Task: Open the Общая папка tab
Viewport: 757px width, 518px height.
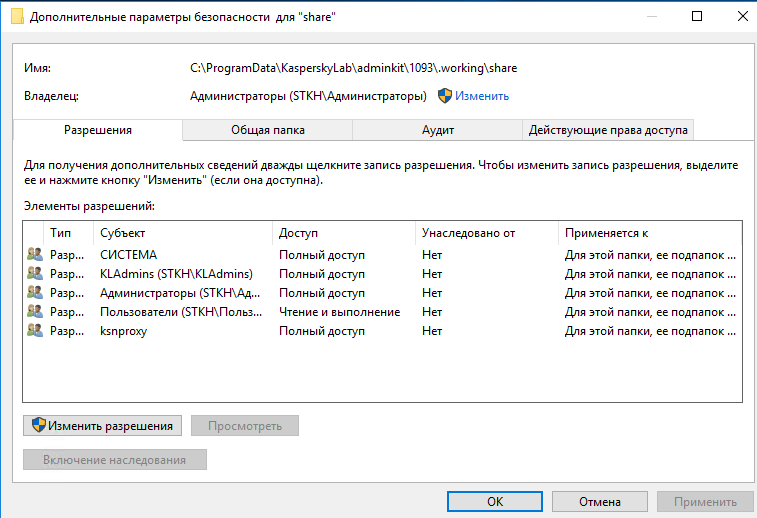Action: pyautogui.click(x=268, y=130)
